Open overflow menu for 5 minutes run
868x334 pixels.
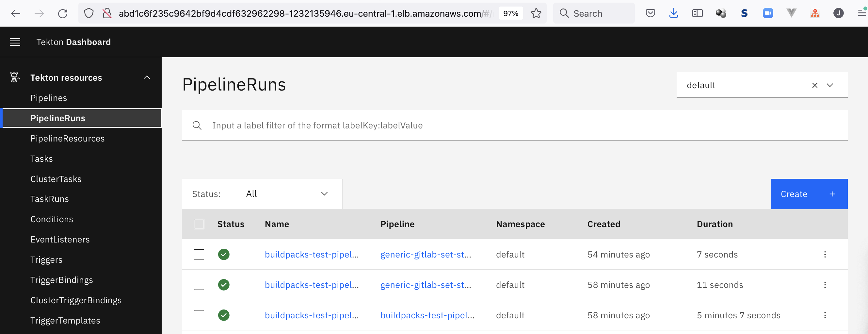click(825, 315)
